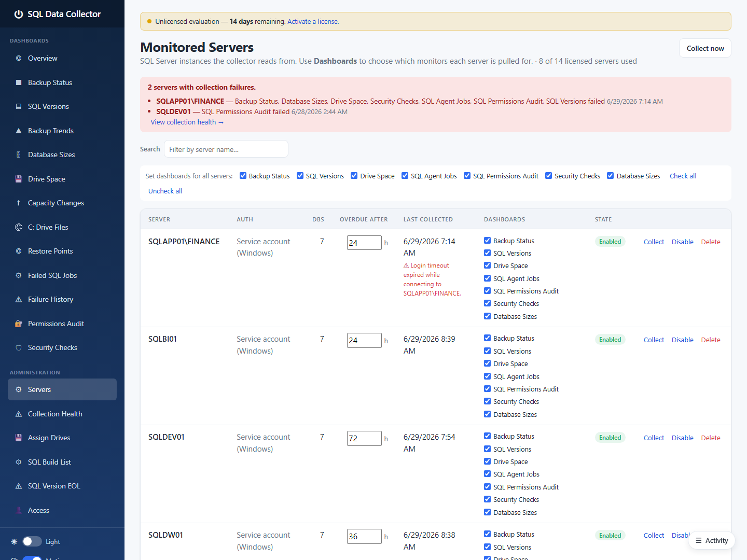This screenshot has width=747, height=560.
Task: Click the C: Drive Files icon
Action: tap(19, 227)
